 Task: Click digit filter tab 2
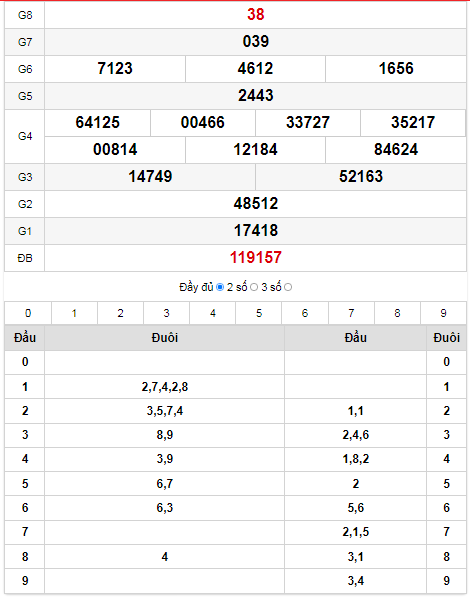[120, 313]
